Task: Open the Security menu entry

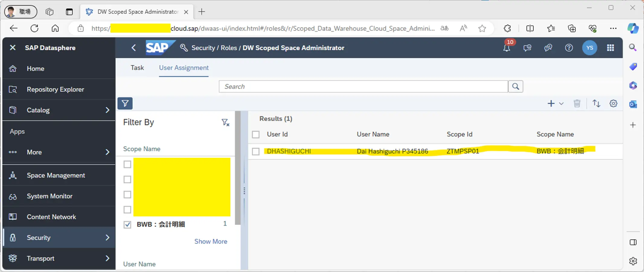Action: (38, 238)
